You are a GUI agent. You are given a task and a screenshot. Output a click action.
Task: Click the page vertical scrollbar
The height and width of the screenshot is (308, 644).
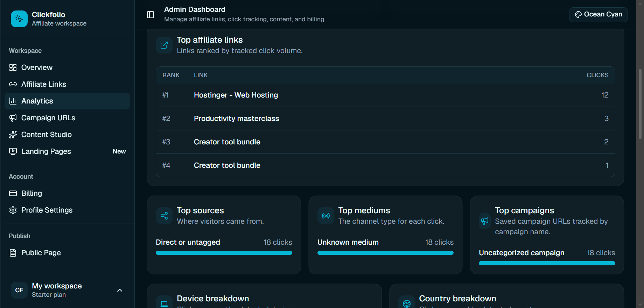tap(640, 104)
